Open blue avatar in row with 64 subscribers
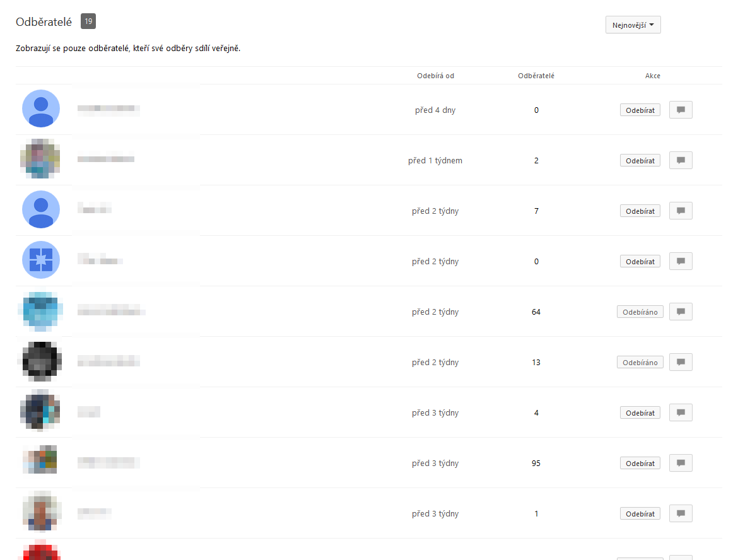Image resolution: width=738 pixels, height=560 pixels. pyautogui.click(x=41, y=311)
